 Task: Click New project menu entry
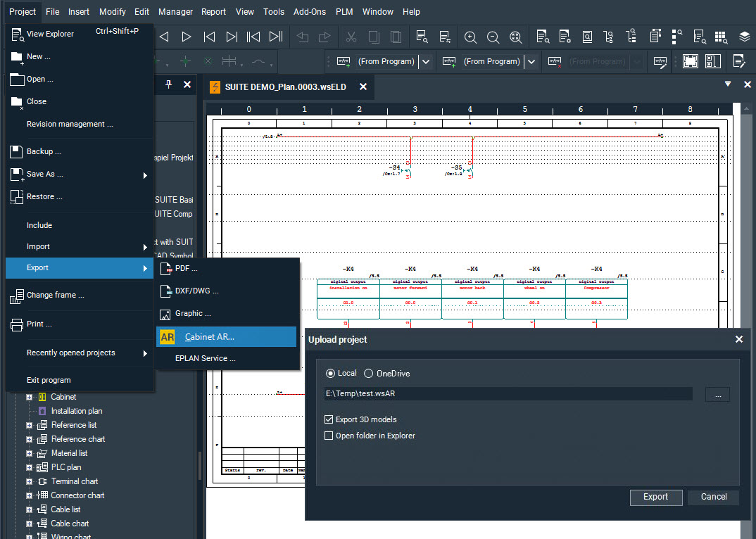[80, 56]
